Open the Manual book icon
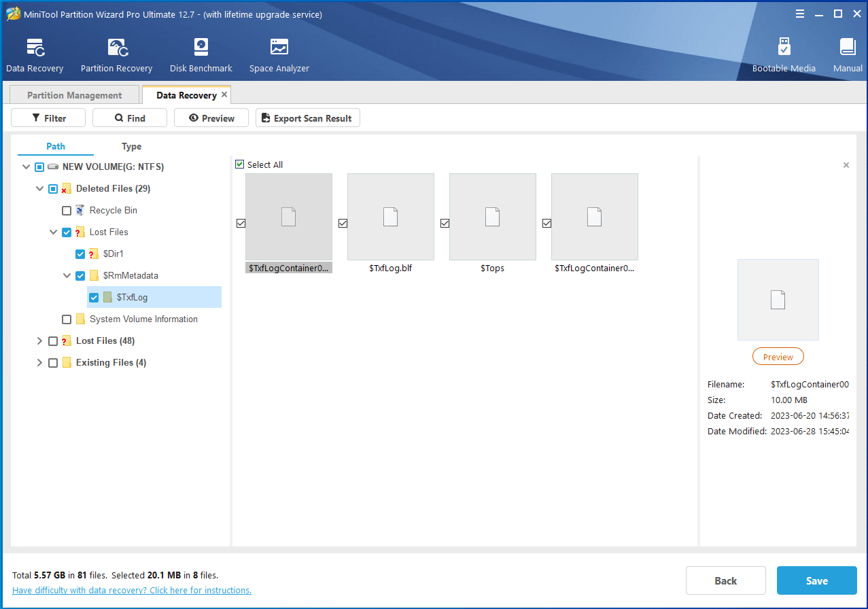 click(848, 47)
